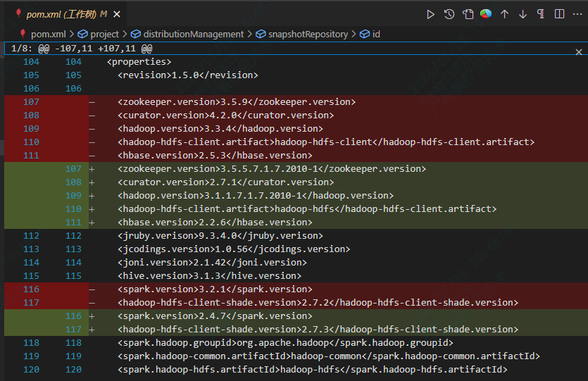Click chevron after pom.xml breadcrumb
588x381 pixels.
tap(72, 34)
